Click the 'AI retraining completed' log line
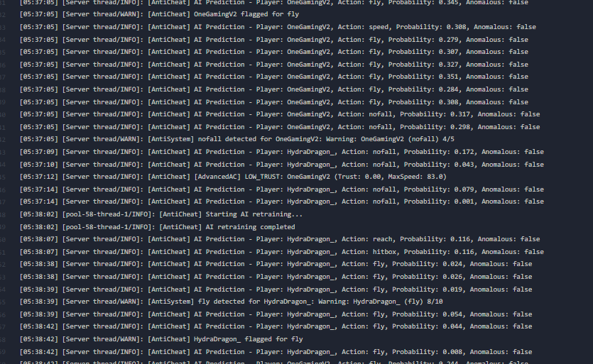593x364 pixels. (158, 227)
